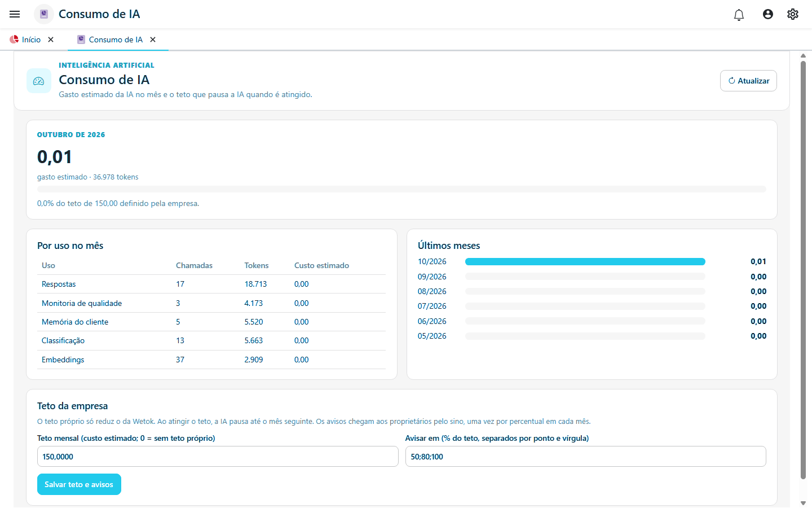Click scrollbar up arrow
Screen dimensions: 812x508
(803, 56)
